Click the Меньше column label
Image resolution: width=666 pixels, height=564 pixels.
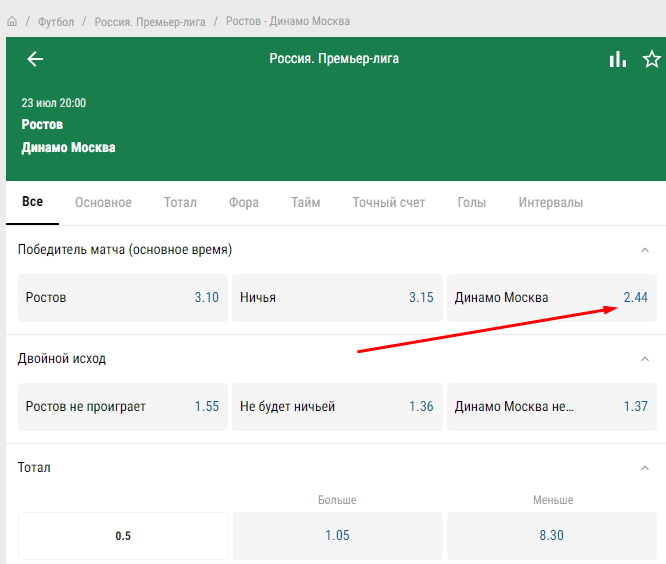point(553,500)
